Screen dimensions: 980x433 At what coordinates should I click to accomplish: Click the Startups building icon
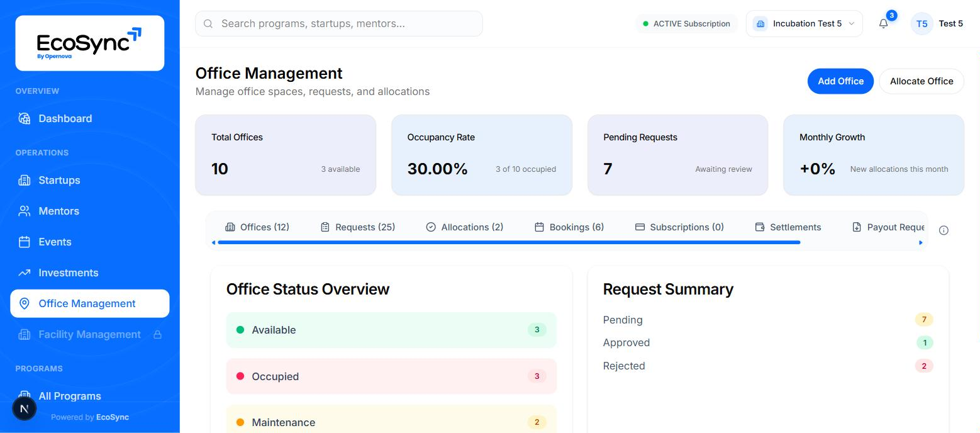pos(25,180)
